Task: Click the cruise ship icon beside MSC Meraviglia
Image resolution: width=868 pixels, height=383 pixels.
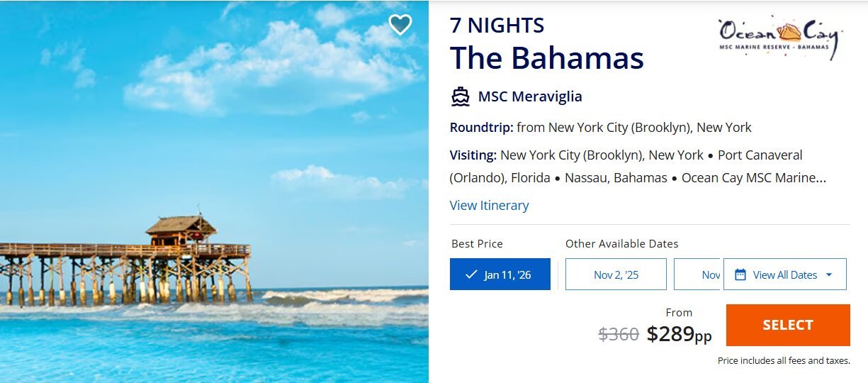Action: click(461, 96)
